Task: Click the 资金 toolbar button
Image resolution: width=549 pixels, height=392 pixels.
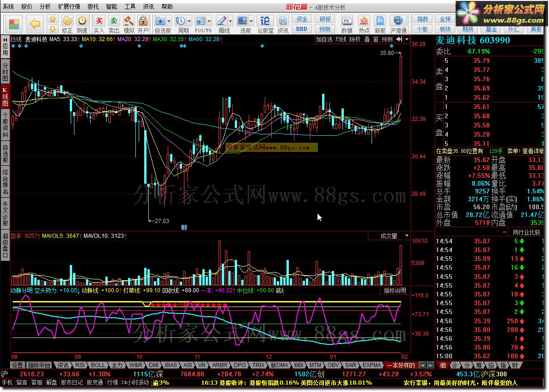Action: (302, 19)
